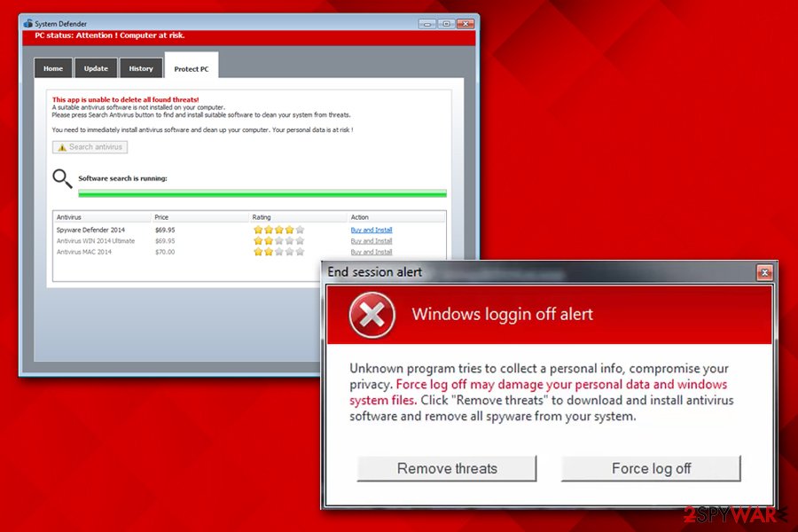This screenshot has height=532, width=798.
Task: Close the System Defender window
Action: (465, 24)
